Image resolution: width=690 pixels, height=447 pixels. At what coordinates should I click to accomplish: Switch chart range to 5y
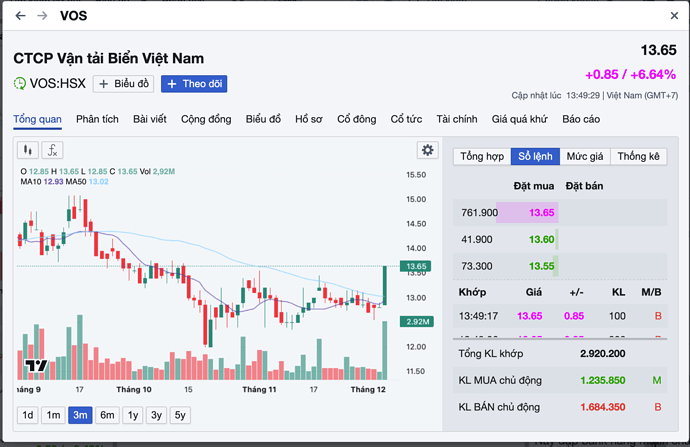181,415
